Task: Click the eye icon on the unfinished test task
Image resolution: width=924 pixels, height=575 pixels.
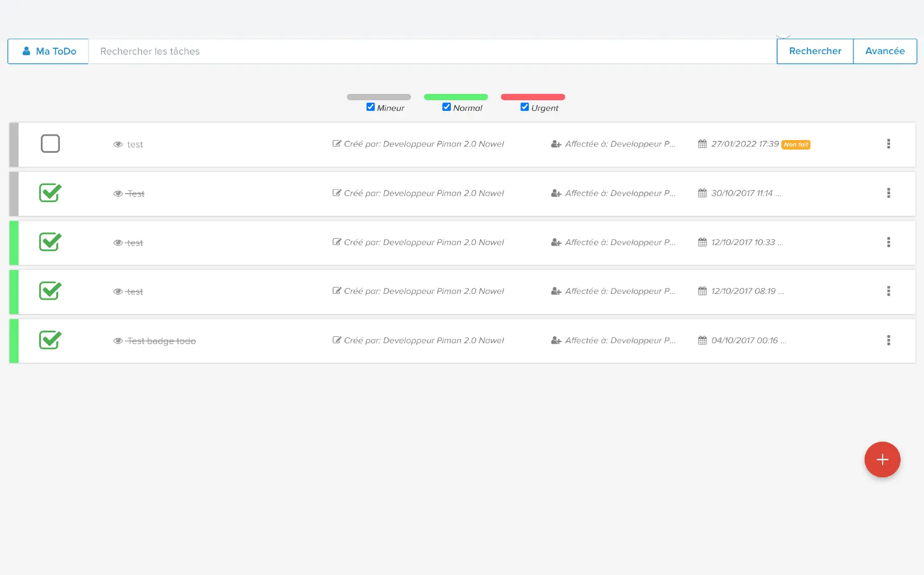Action: click(x=118, y=144)
